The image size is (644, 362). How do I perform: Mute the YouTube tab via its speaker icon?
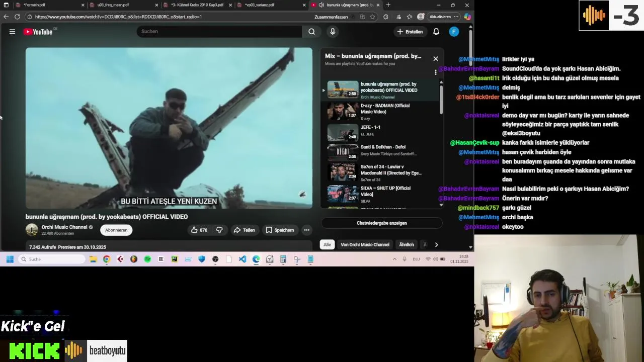pyautogui.click(x=321, y=5)
